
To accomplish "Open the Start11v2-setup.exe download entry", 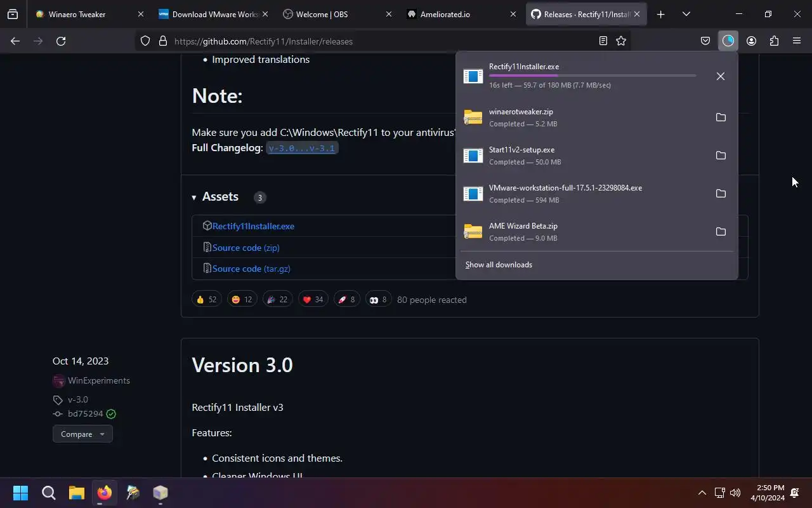I will [x=582, y=156].
